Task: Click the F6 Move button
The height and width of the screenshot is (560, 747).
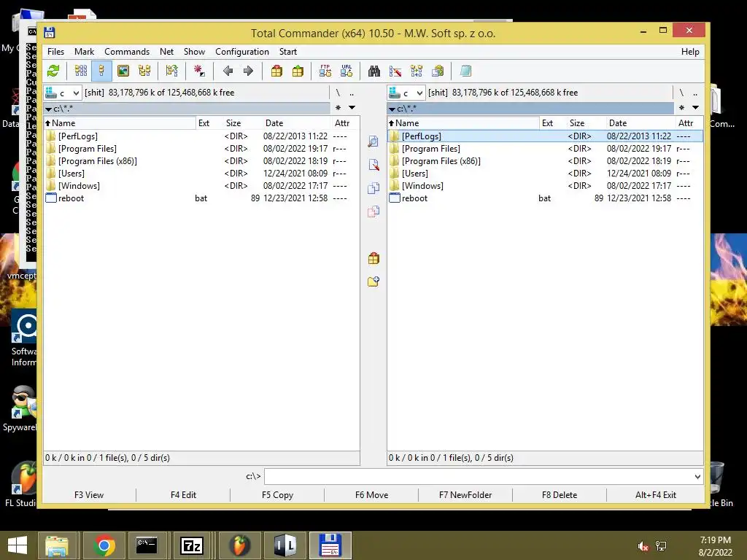Action: tap(371, 495)
